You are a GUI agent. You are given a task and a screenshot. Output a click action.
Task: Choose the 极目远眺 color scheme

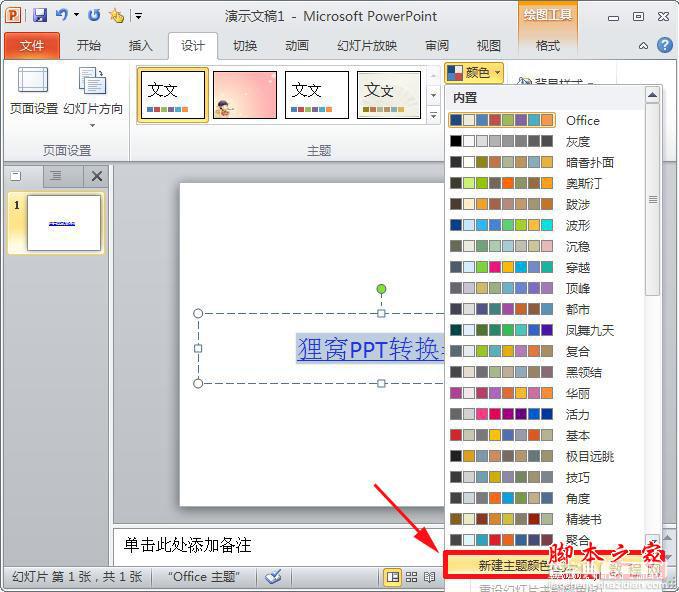point(546,456)
